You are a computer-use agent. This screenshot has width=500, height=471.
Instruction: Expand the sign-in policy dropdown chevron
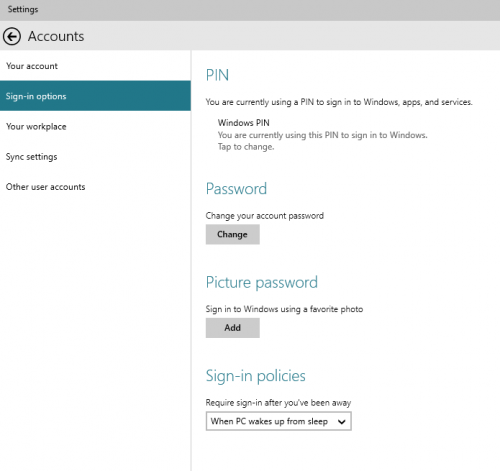point(341,422)
